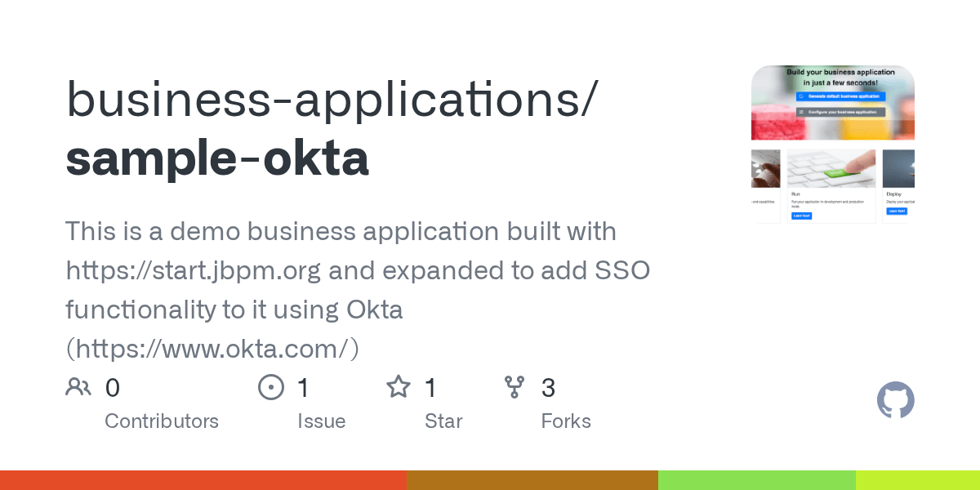980x490 pixels.
Task: Click the Star label text
Action: 443,421
